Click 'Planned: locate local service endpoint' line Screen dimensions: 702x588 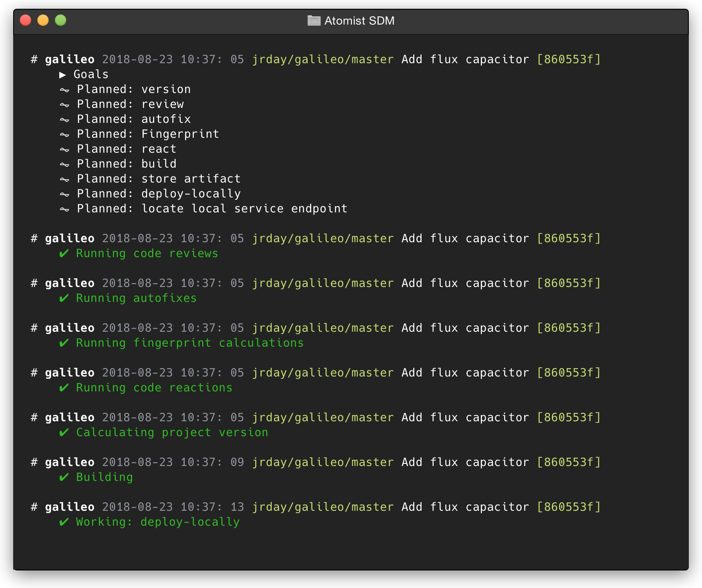tap(212, 208)
